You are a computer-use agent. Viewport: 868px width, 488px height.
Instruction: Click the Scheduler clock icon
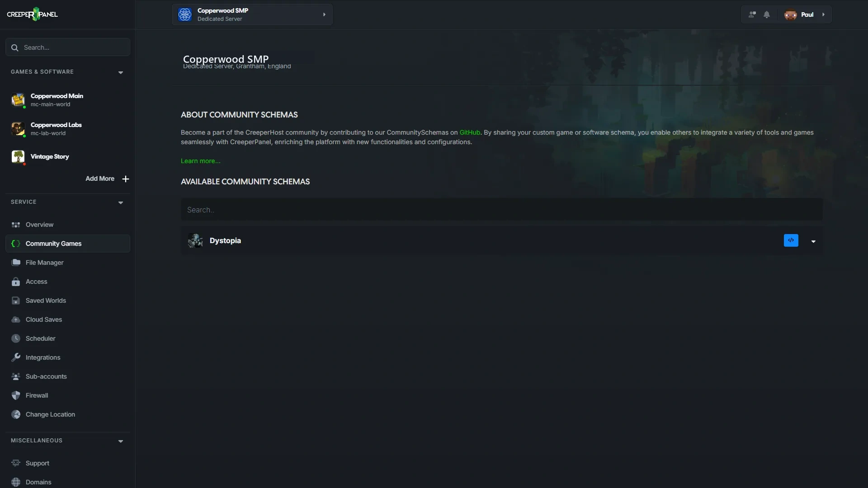pyautogui.click(x=16, y=338)
